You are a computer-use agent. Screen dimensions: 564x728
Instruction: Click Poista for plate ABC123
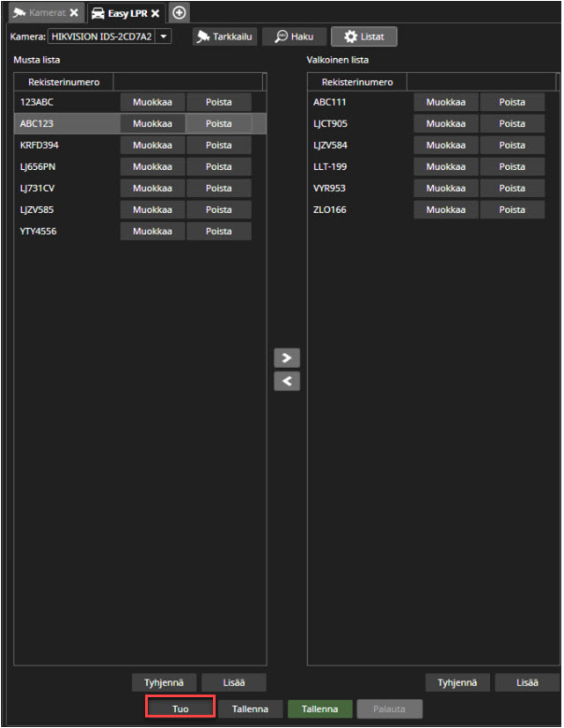coord(218,124)
